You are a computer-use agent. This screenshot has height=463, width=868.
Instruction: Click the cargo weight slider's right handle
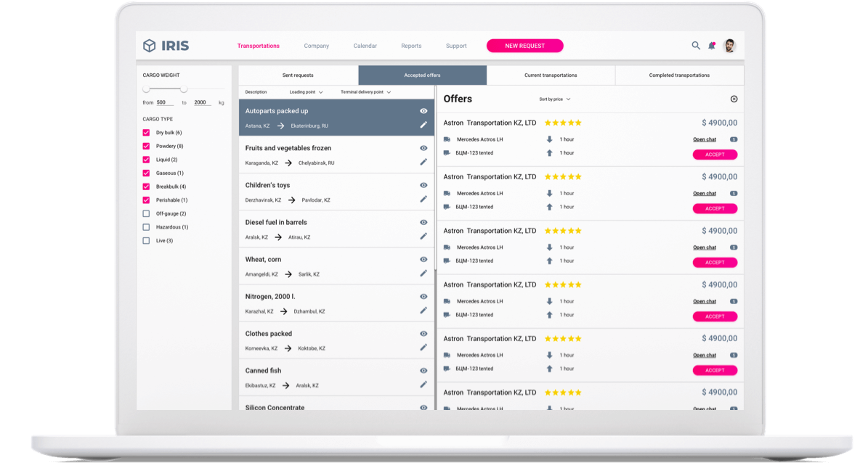184,89
